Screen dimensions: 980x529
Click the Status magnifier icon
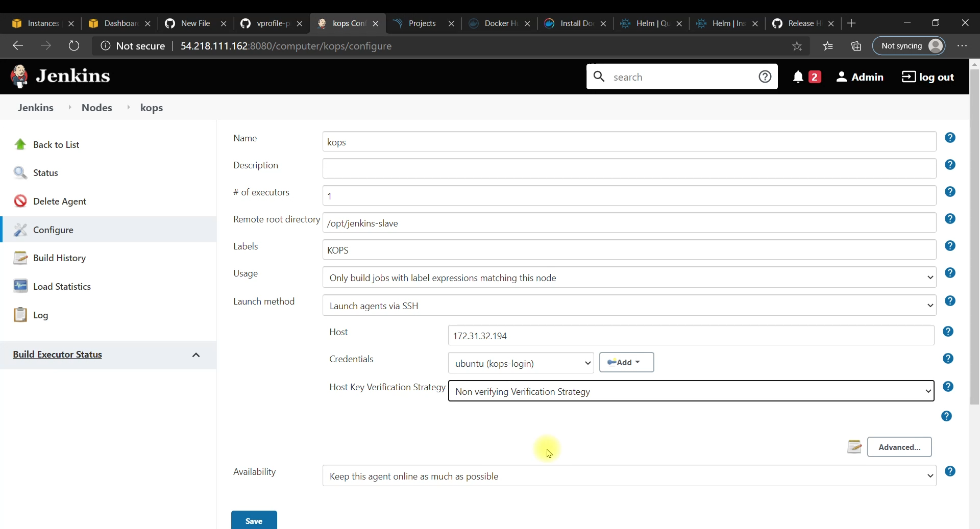20,173
